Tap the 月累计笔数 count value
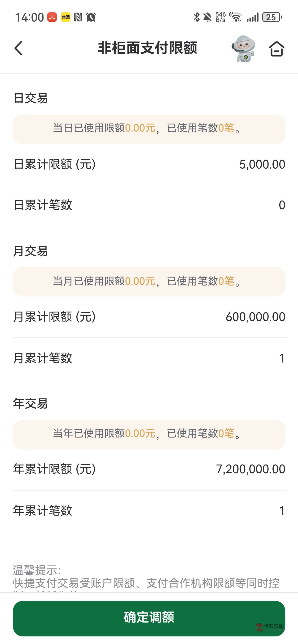Screen dimensions: 298x644 tap(282, 358)
